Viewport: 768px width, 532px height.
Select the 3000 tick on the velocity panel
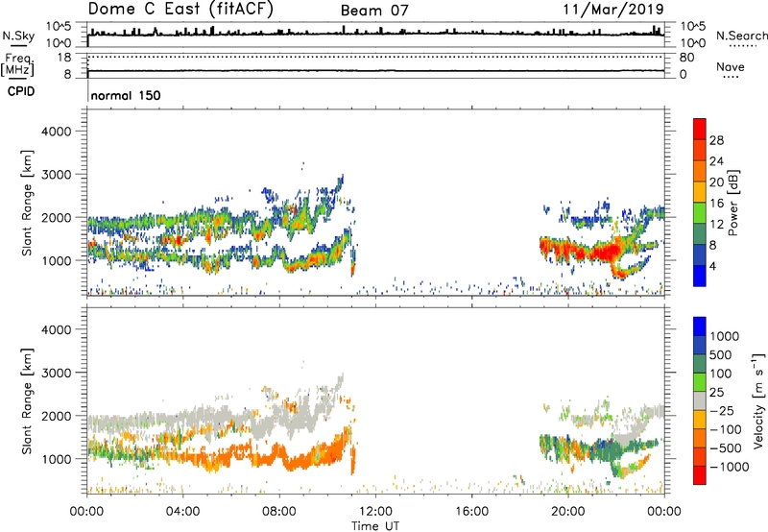pos(57,373)
